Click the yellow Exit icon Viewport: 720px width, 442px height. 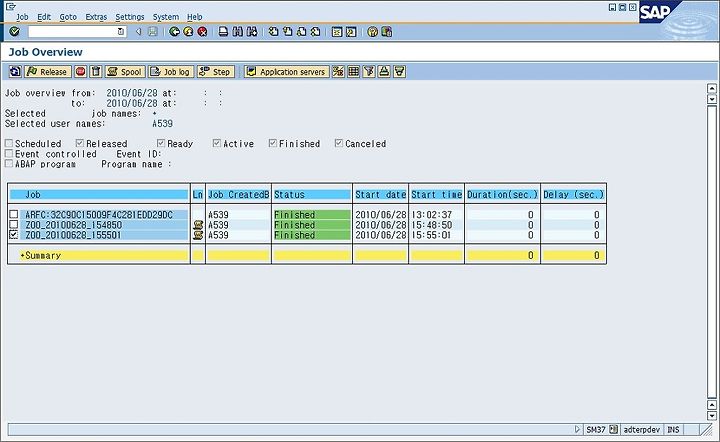click(x=188, y=32)
